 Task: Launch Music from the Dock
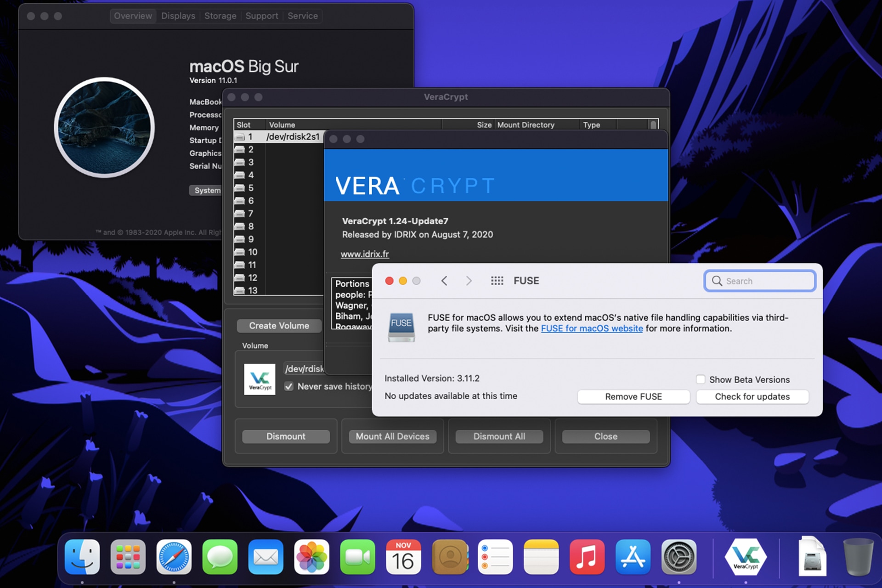[587, 557]
